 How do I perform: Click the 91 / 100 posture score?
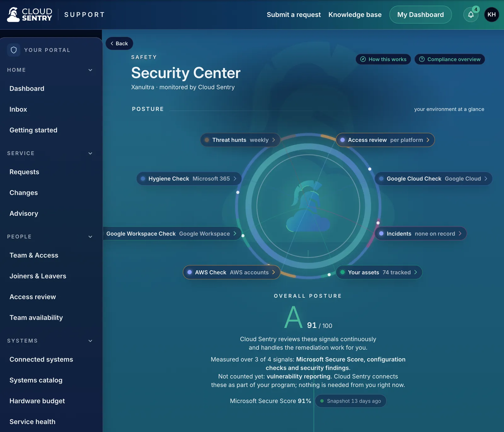pos(319,325)
